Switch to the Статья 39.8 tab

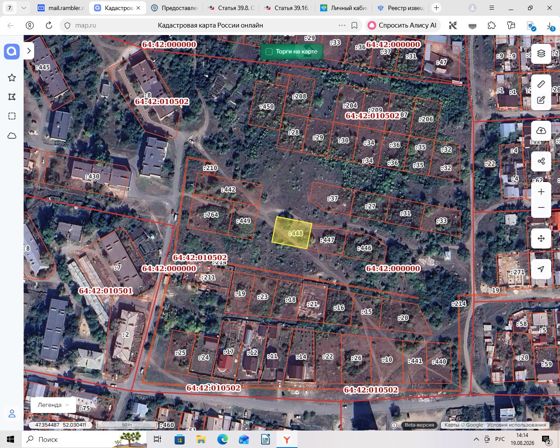pos(232,8)
